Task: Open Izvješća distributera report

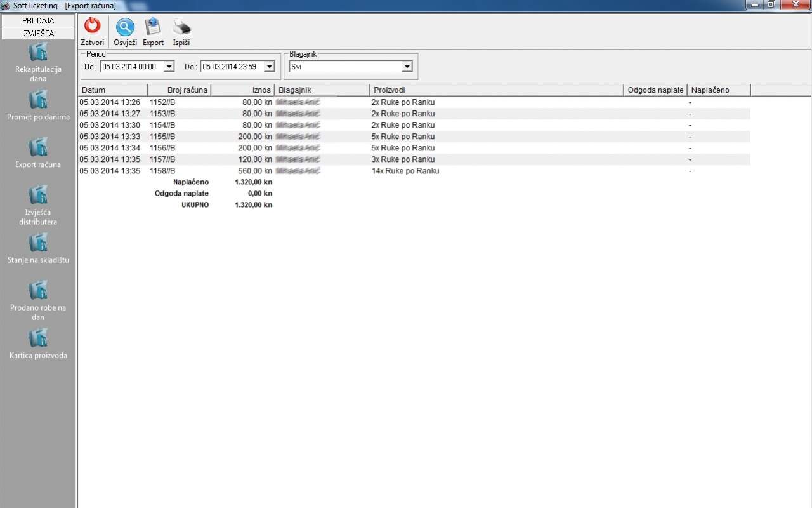Action: click(38, 195)
